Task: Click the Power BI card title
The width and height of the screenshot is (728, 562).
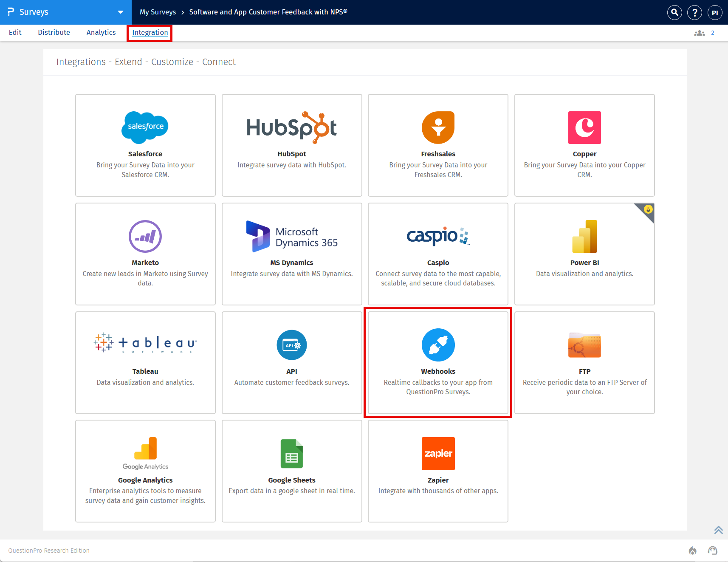Action: (x=584, y=263)
